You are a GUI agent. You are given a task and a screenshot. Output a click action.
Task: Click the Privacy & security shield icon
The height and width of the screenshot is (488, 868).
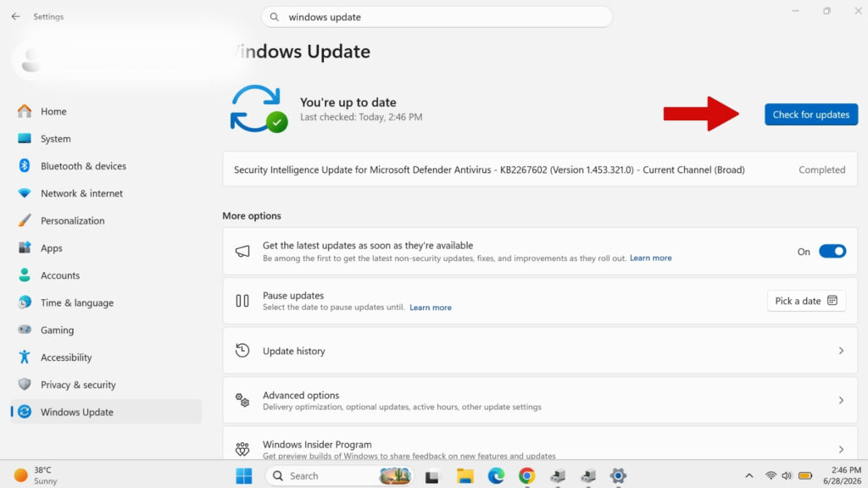click(x=25, y=384)
